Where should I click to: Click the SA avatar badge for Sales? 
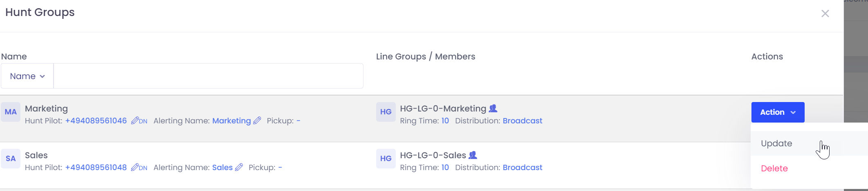click(x=11, y=159)
